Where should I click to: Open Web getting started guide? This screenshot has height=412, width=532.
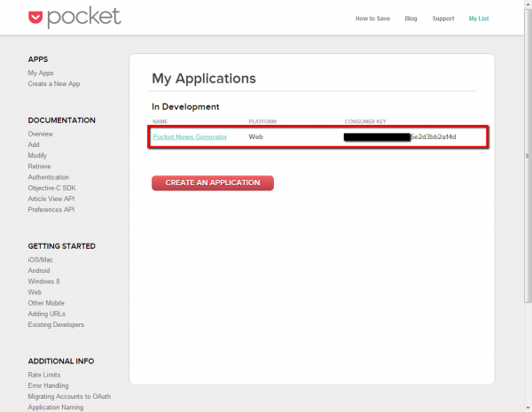(x=35, y=292)
